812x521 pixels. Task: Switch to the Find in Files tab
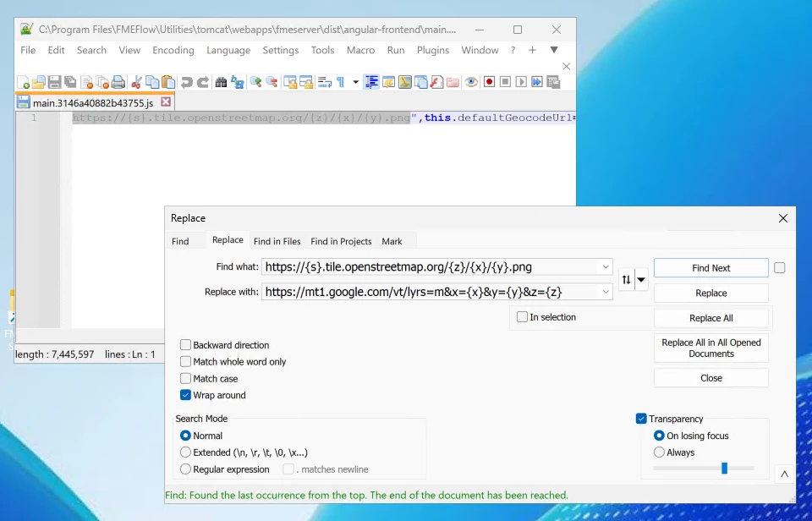(x=277, y=241)
